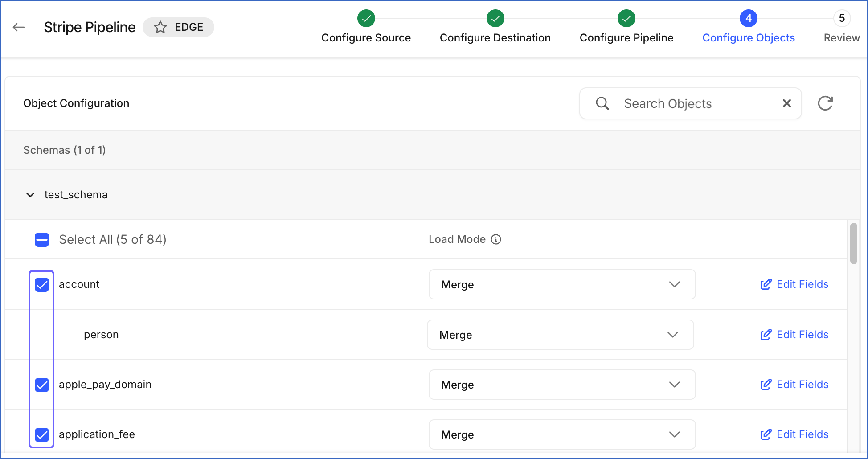This screenshot has width=868, height=459.
Task: Edit Fields for application_fee
Action: coord(794,434)
